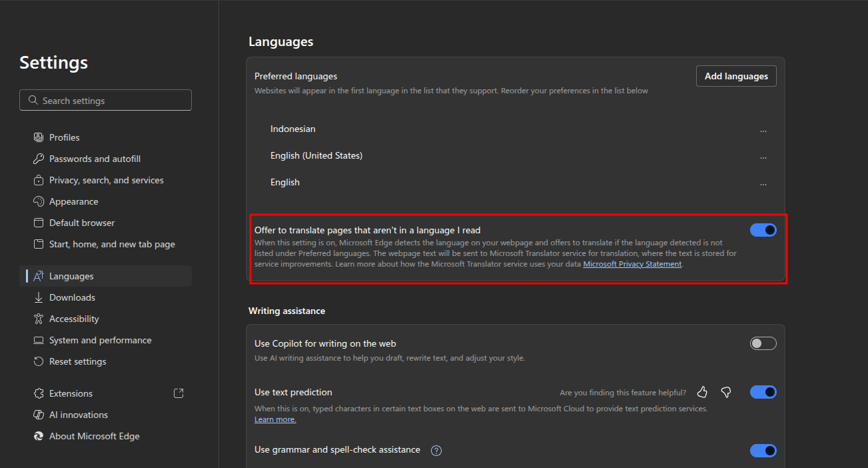Click the Add languages button
This screenshot has width=868, height=468.
[x=736, y=76]
